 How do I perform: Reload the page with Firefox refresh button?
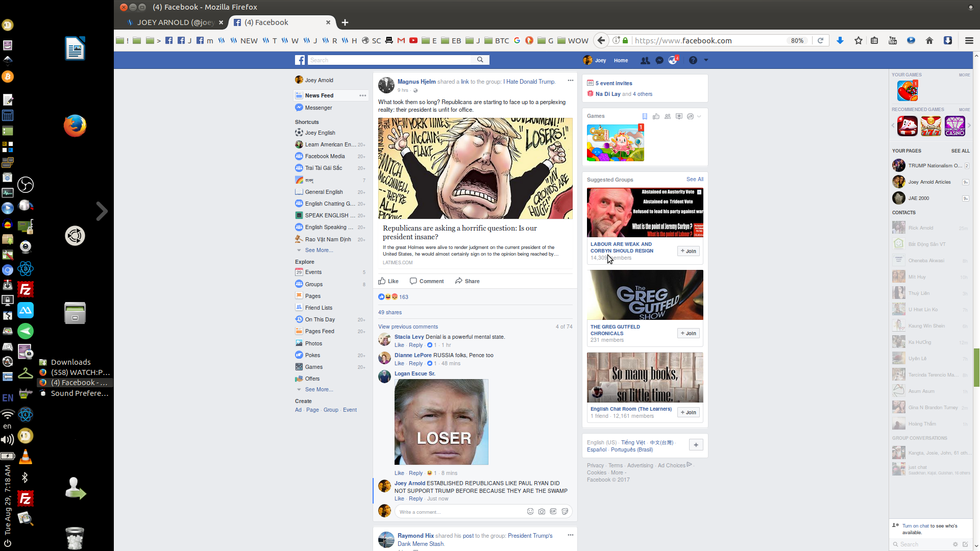click(x=820, y=40)
